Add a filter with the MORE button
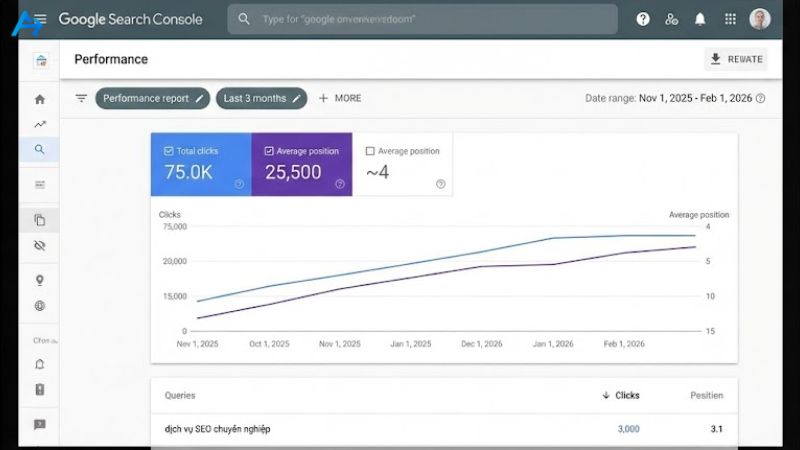The image size is (800, 450). (340, 98)
